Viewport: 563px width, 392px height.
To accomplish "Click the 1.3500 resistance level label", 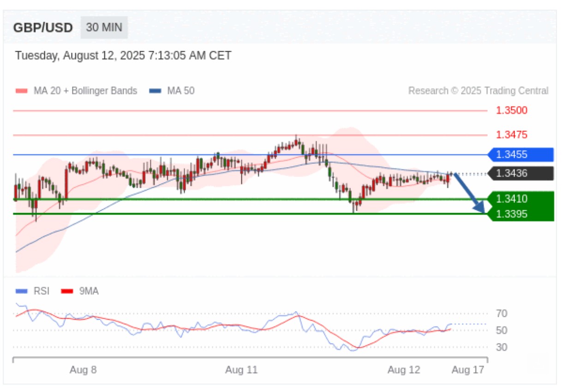I will click(512, 110).
